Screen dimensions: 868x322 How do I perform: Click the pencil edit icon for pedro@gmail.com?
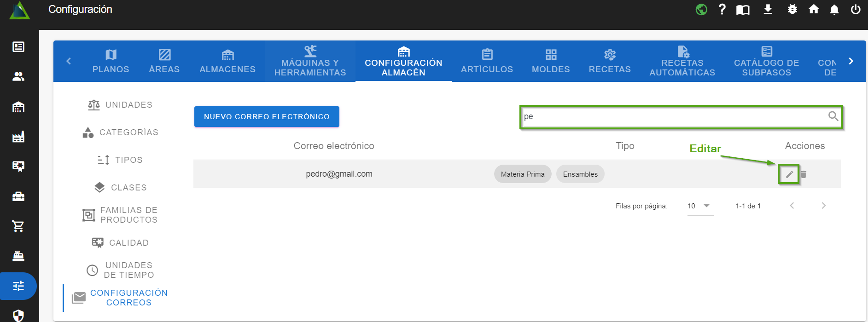pos(789,174)
